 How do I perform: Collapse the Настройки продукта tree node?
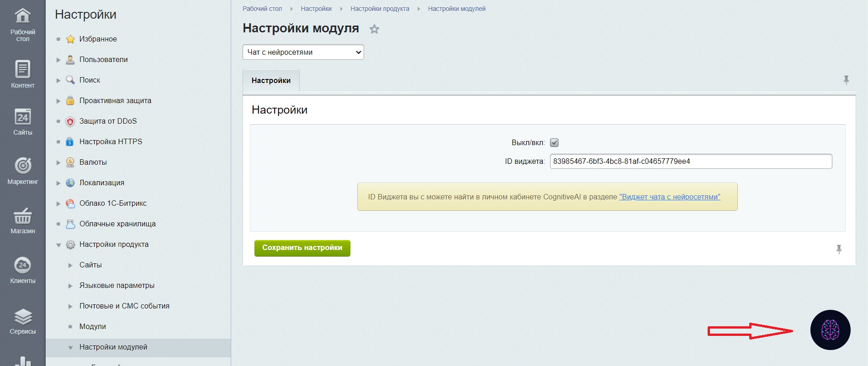(58, 245)
